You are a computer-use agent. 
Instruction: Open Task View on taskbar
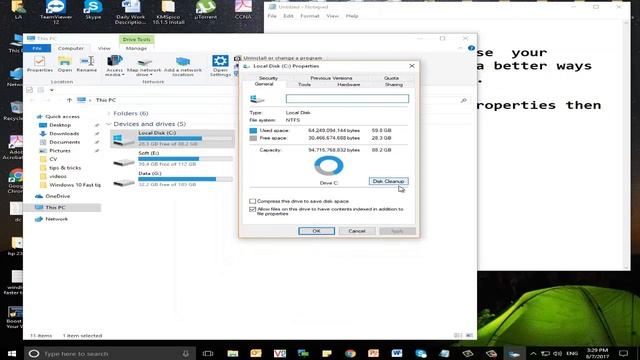click(x=208, y=353)
